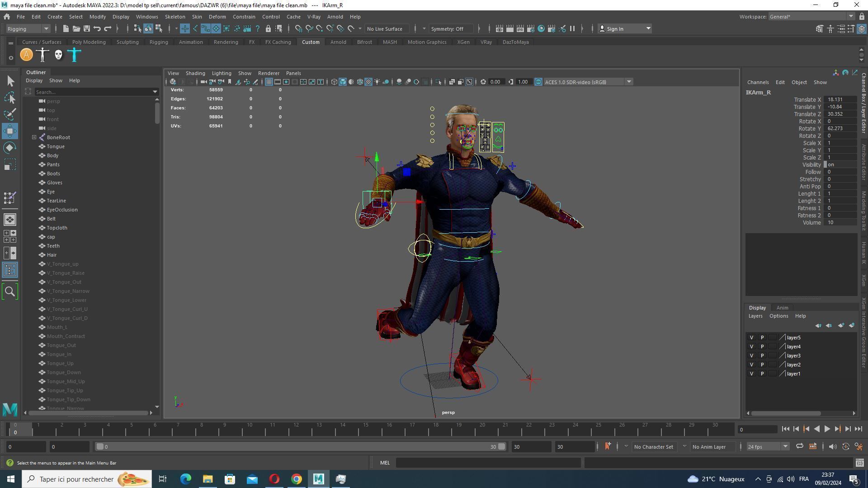Toggle the viewport grid icon
This screenshot has width=868, height=488.
(269, 82)
